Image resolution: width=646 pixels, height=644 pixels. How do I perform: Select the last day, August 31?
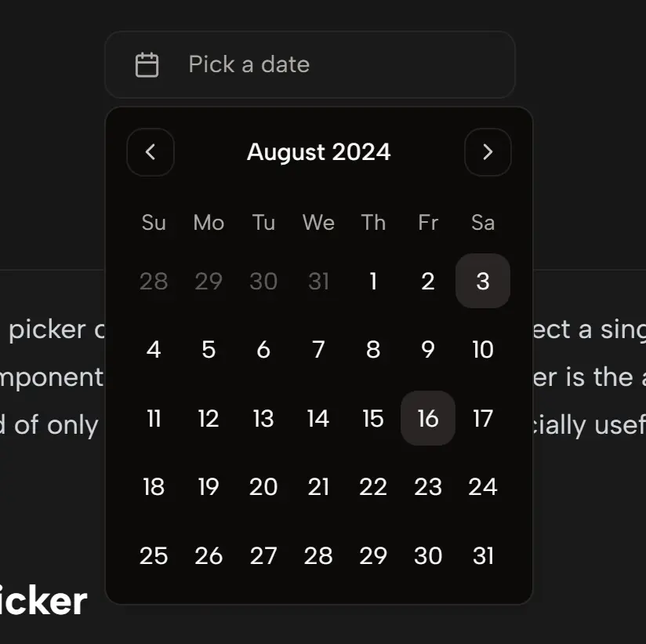483,555
